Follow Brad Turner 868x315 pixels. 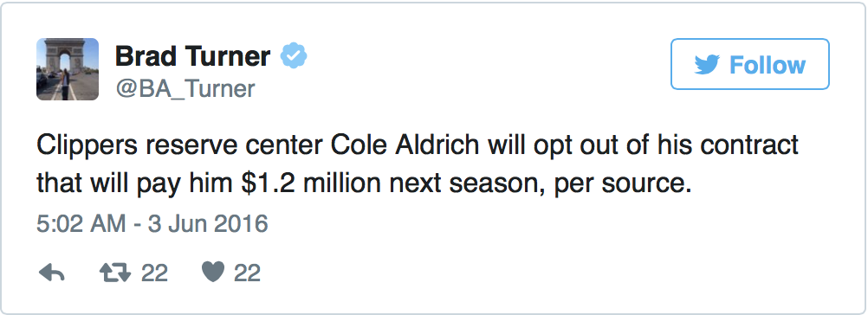click(x=750, y=64)
